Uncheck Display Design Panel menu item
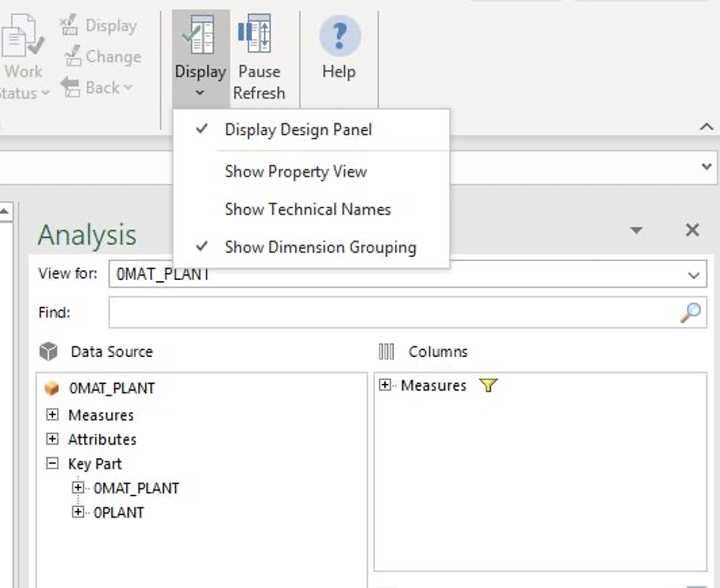Screen dimensions: 720x588 (x=311, y=130)
